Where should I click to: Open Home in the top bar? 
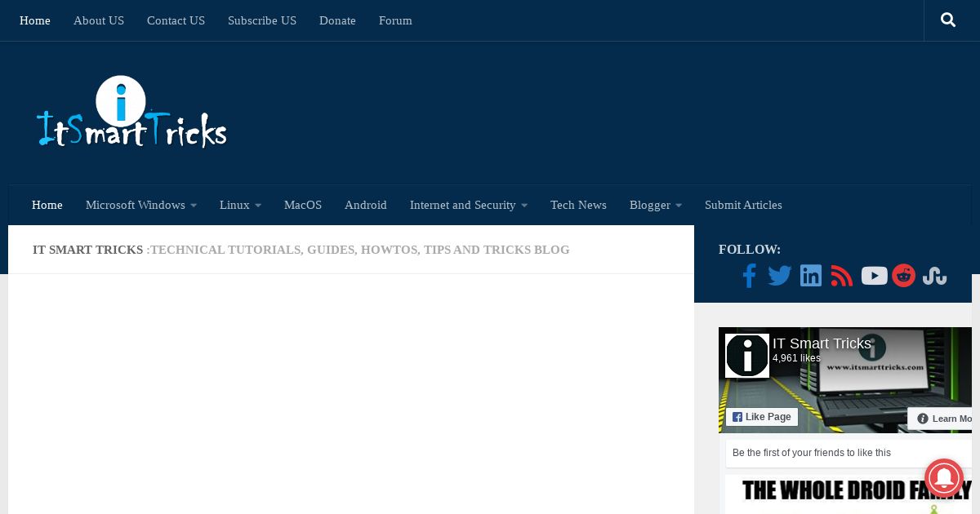[35, 20]
